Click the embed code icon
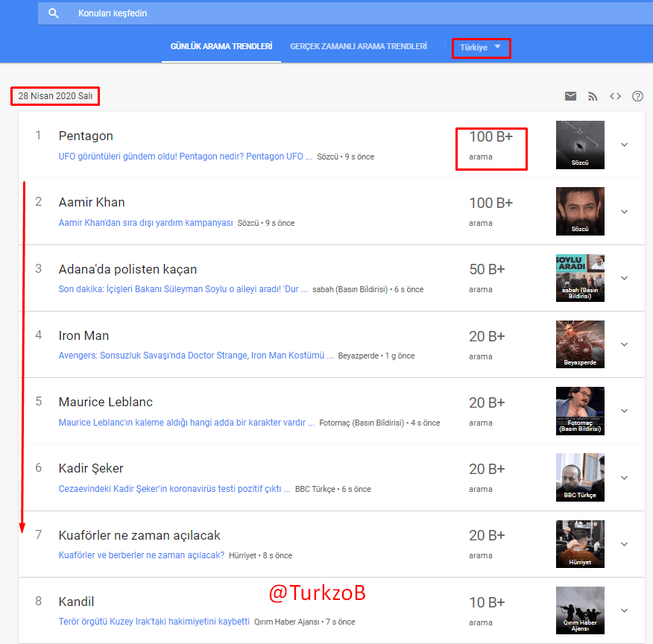This screenshot has width=653, height=644. pos(615,96)
